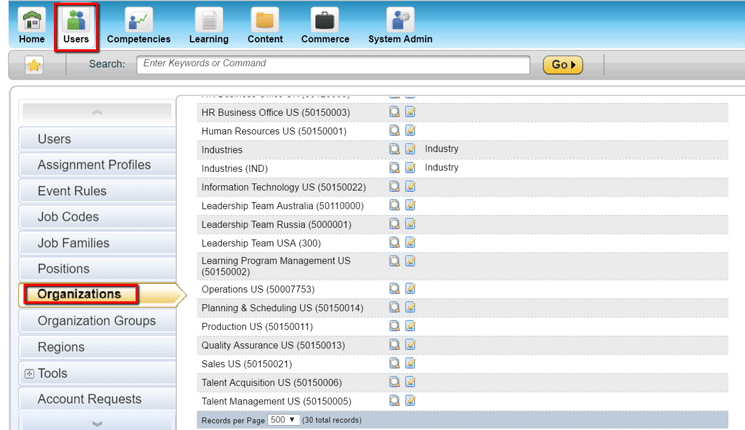This screenshot has width=745, height=430.
Task: Go to the Learning module
Action: click(208, 25)
